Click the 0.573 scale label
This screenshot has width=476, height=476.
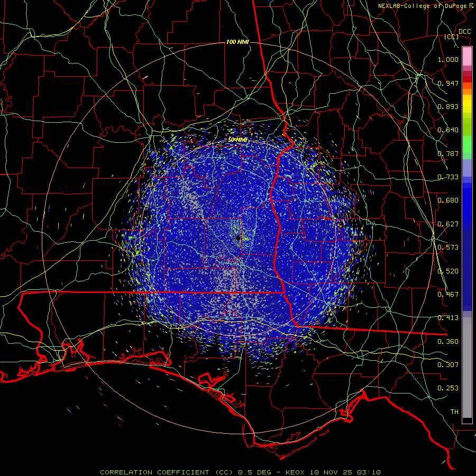(448, 248)
